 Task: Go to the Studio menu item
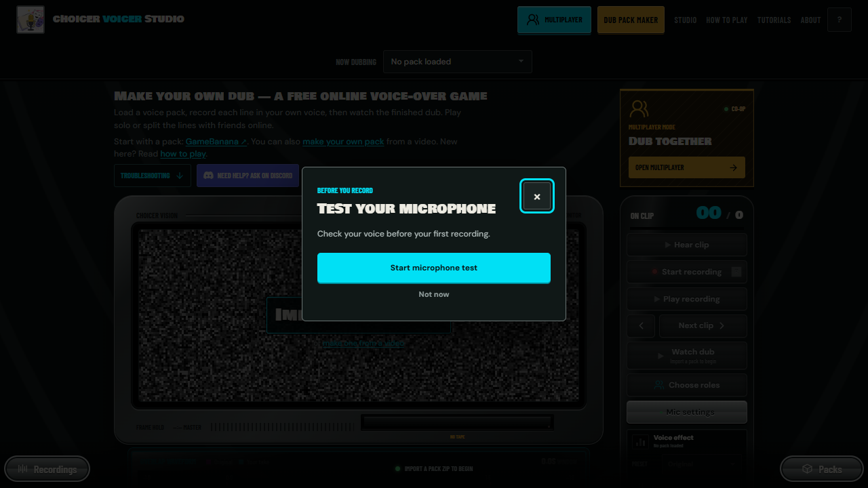686,20
